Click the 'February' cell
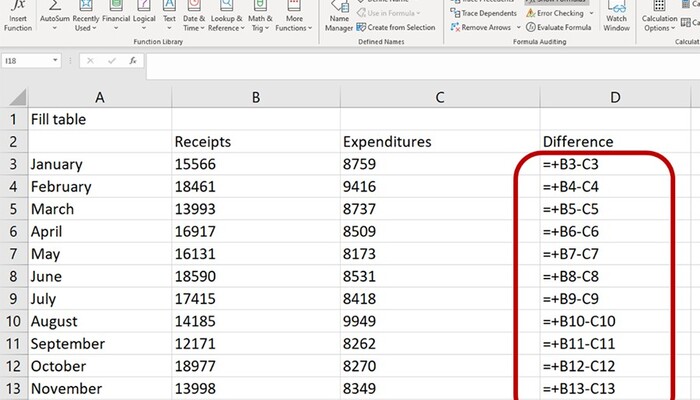The width and height of the screenshot is (700, 400). tap(100, 187)
